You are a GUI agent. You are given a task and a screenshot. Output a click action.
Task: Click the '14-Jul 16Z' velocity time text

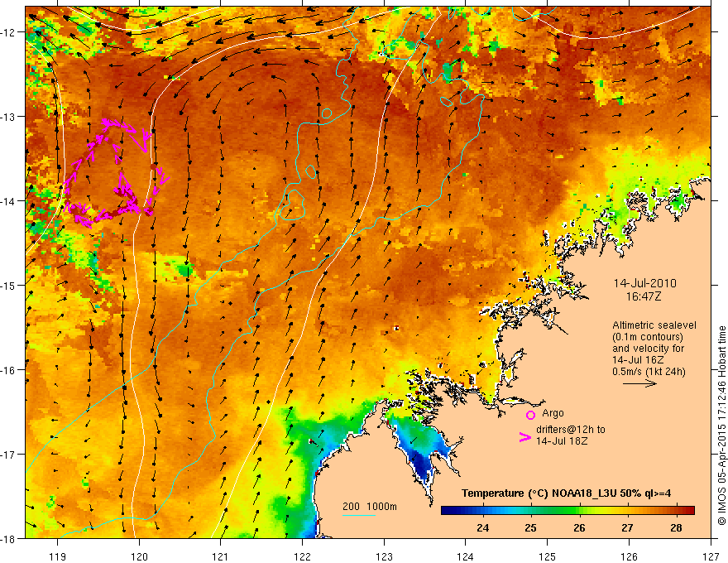[x=638, y=360]
